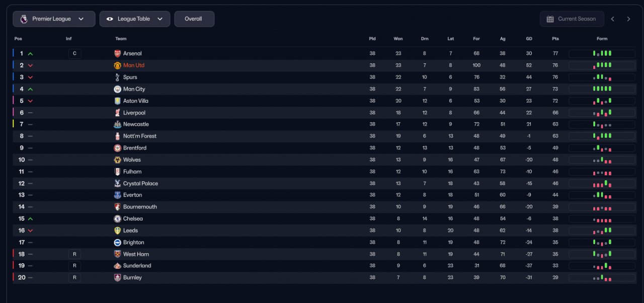Click Man City's form guide bar

pos(602,89)
